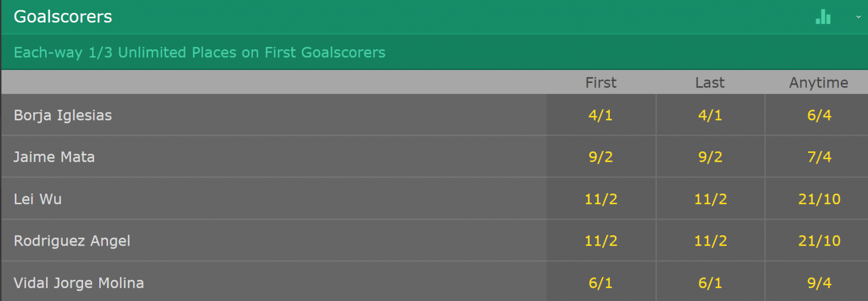
Task: Select Borja Iglesias Last goalscorer 4/1 odds
Action: click(x=710, y=115)
